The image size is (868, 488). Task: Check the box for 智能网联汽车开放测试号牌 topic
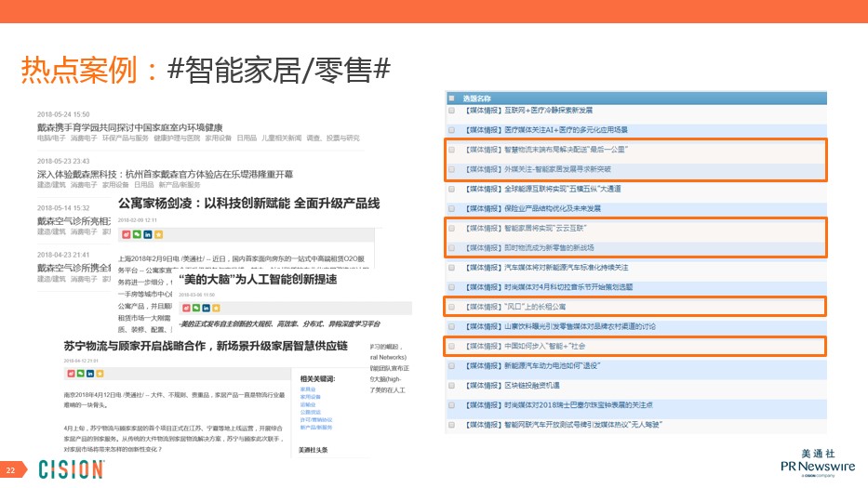[x=452, y=425]
